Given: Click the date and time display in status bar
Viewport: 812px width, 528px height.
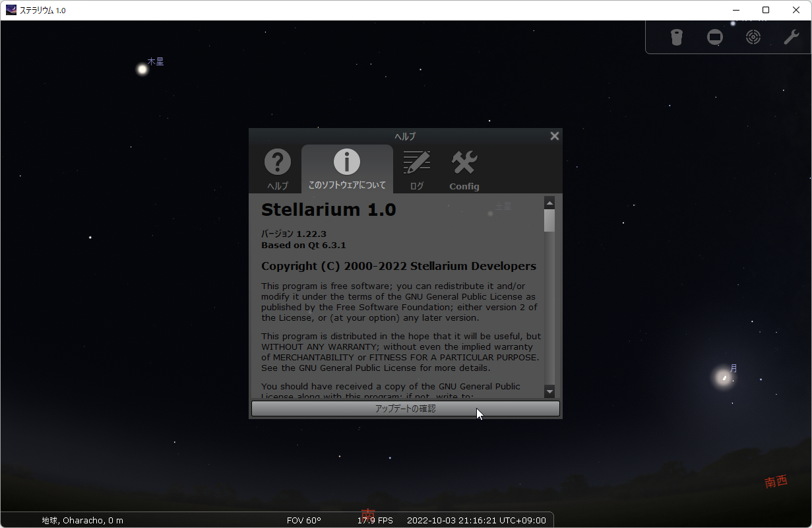Looking at the screenshot, I should 476,520.
